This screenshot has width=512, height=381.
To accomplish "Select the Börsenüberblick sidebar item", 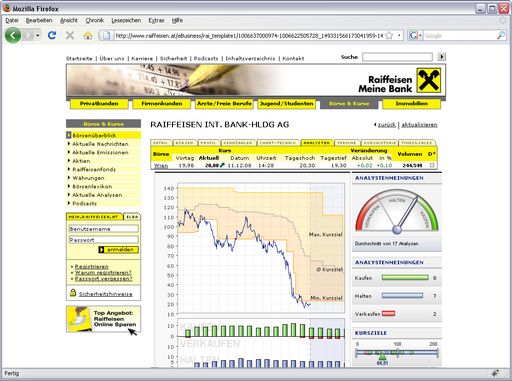I will (x=103, y=135).
